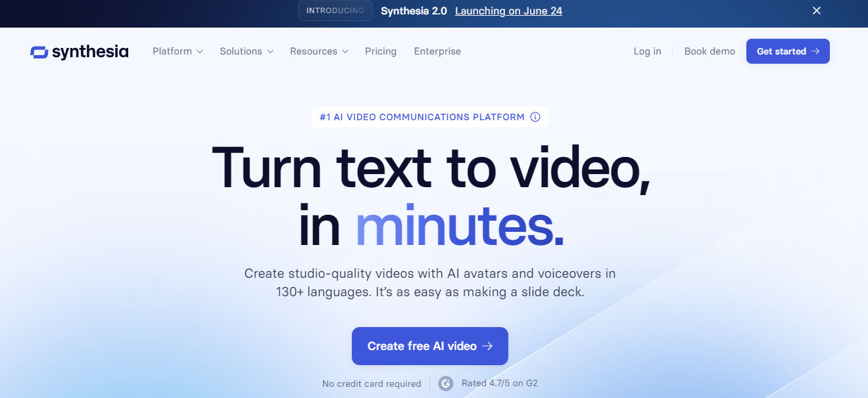Open the Enterprise page
The image size is (868, 398).
(x=437, y=51)
